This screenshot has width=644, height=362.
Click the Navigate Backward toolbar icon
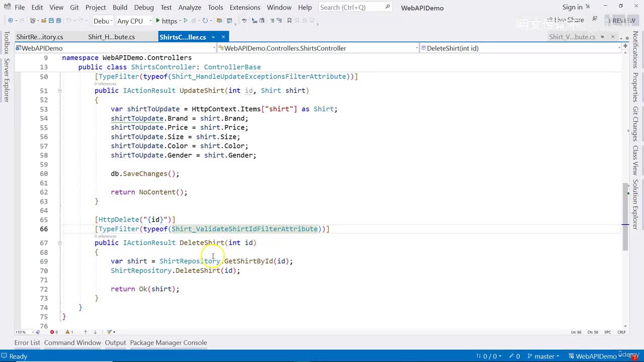(x=10, y=21)
